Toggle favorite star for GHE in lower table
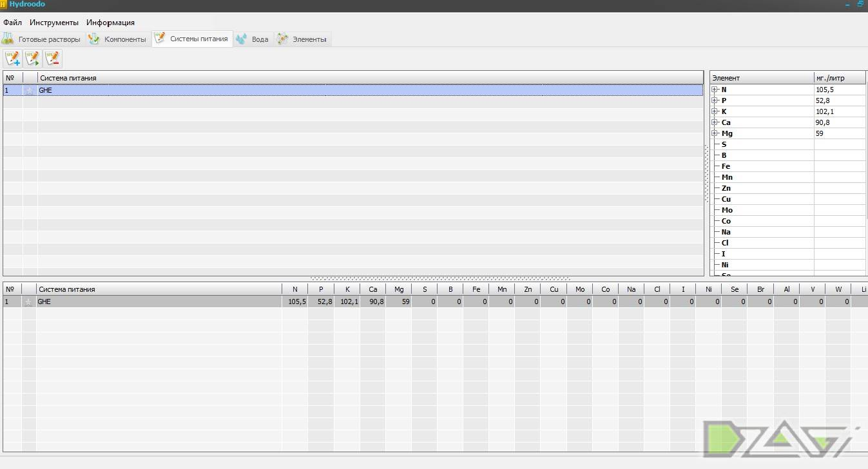The height and width of the screenshot is (469, 868). tap(28, 301)
